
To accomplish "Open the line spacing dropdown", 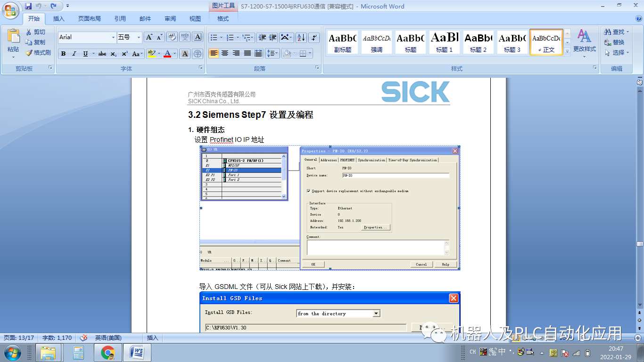I will tap(272, 53).
